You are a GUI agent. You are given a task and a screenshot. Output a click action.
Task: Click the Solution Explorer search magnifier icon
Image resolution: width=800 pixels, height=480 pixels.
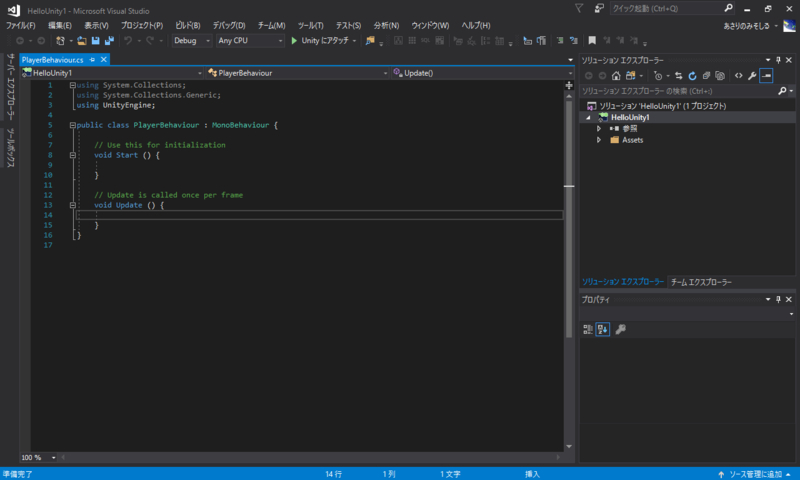pyautogui.click(x=782, y=91)
